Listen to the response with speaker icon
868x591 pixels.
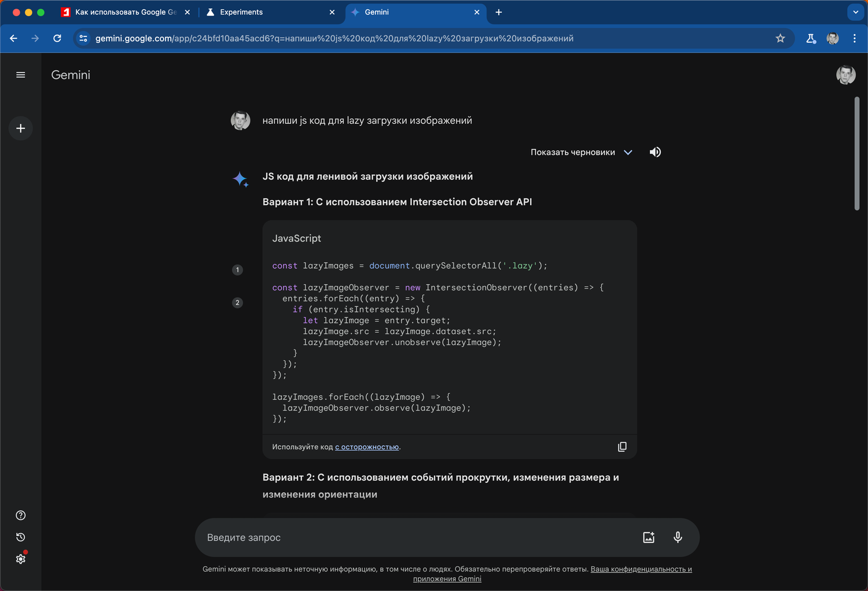pos(655,152)
